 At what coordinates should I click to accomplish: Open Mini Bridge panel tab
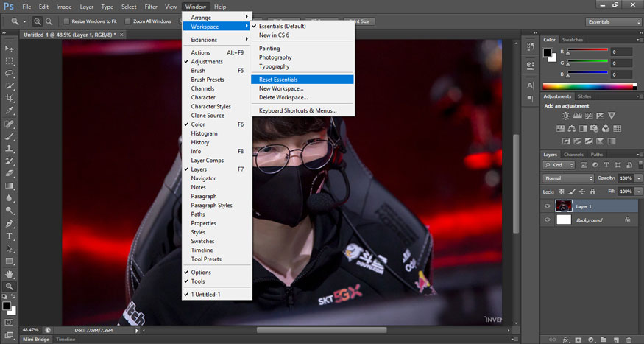[x=36, y=340]
